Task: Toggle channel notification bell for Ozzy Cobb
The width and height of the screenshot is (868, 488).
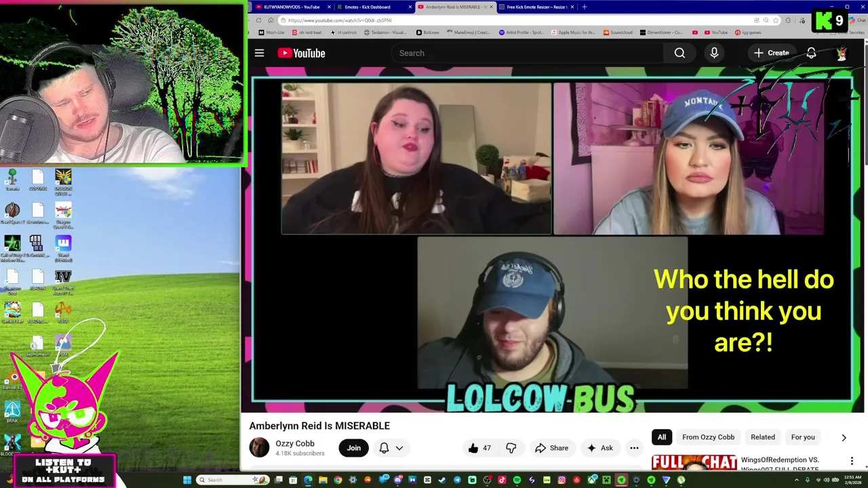Action: 384,448
